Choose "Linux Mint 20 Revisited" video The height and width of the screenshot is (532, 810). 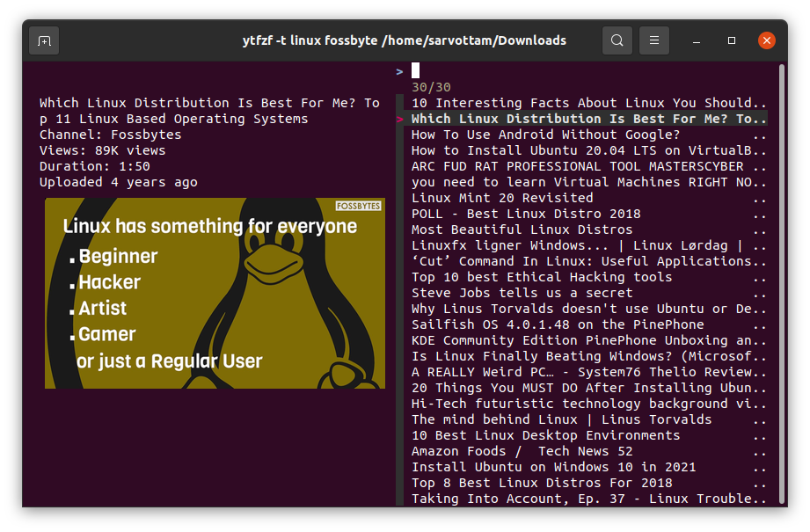[x=502, y=198]
